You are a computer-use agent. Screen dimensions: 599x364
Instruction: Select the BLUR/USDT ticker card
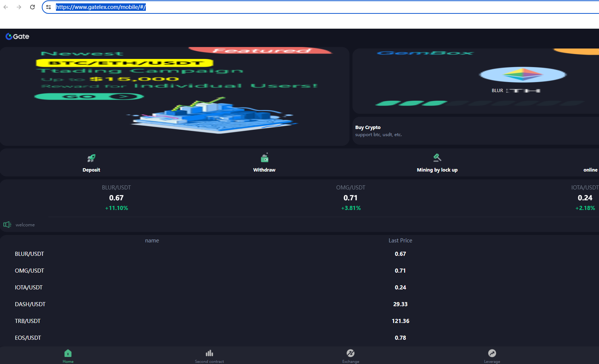(116, 198)
